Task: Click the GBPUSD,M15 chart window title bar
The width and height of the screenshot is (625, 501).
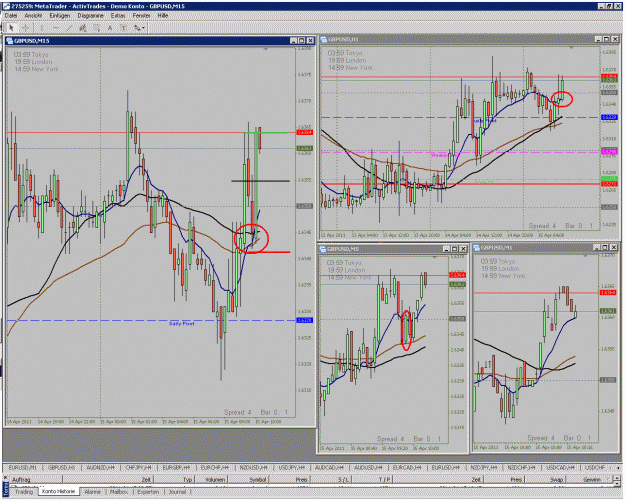Action: click(159, 41)
